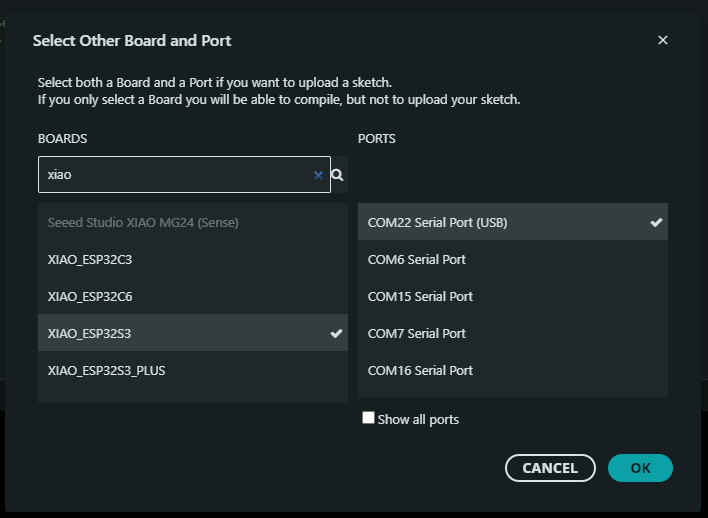Choose COM6 Serial Port
Image resolution: width=708 pixels, height=518 pixels.
tap(416, 259)
